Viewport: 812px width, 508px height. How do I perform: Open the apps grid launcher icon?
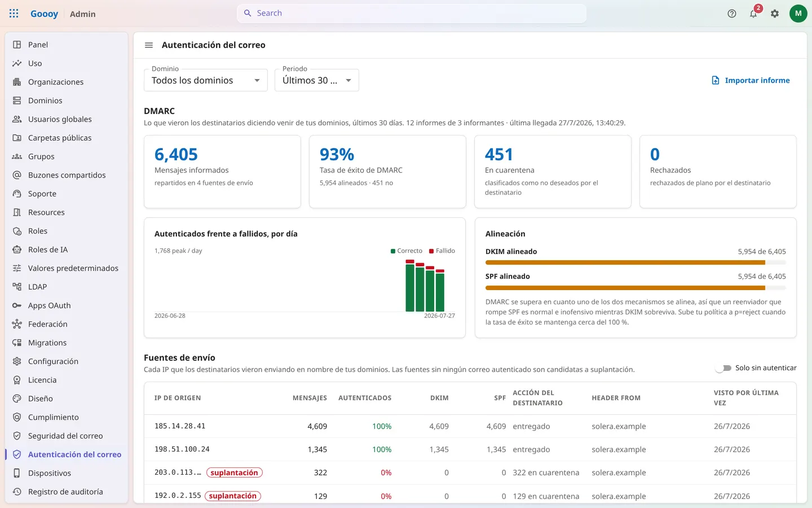[14, 14]
